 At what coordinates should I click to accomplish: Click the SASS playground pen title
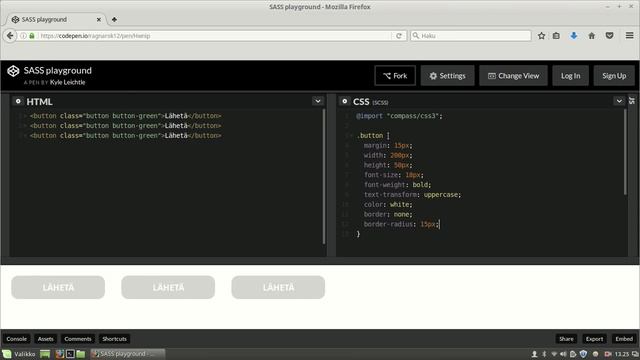[x=58, y=70]
